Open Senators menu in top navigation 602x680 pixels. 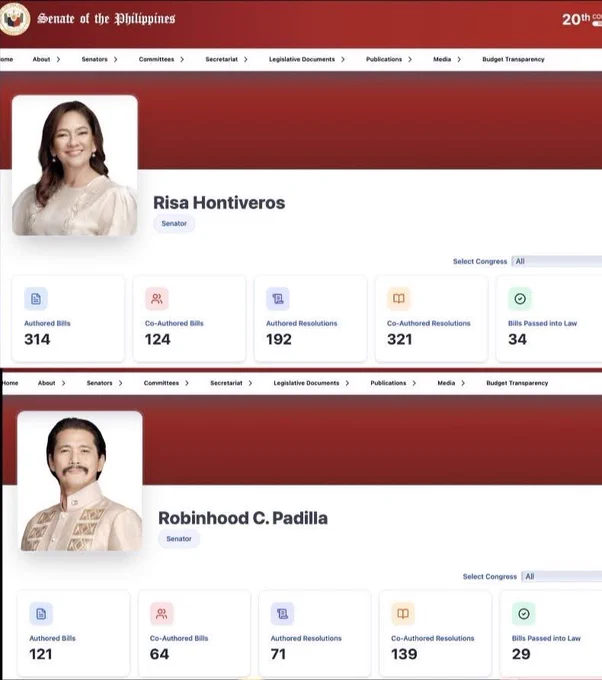[95, 59]
